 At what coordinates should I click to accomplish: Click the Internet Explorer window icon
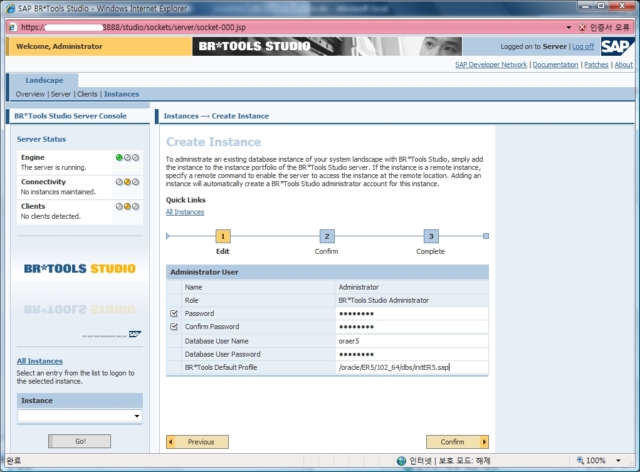point(10,8)
